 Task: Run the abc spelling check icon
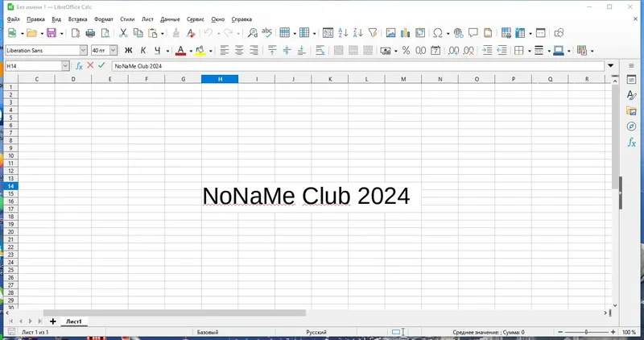(267, 33)
